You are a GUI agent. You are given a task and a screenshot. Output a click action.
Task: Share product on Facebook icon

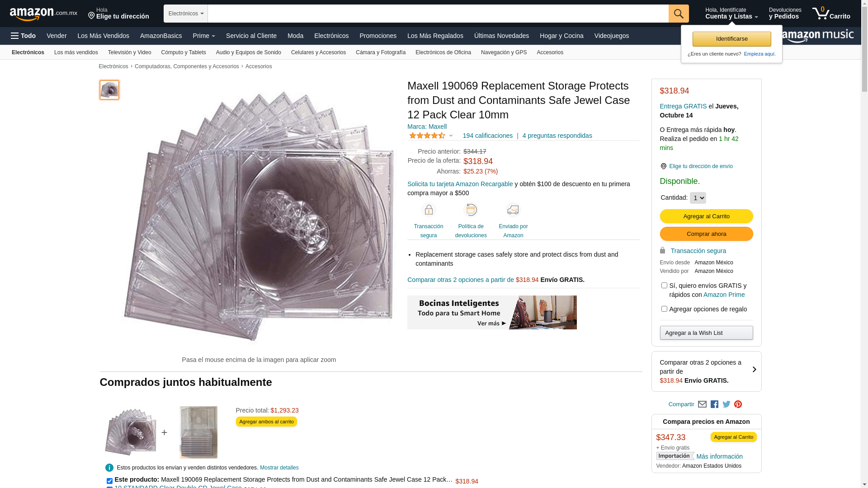tap(714, 404)
